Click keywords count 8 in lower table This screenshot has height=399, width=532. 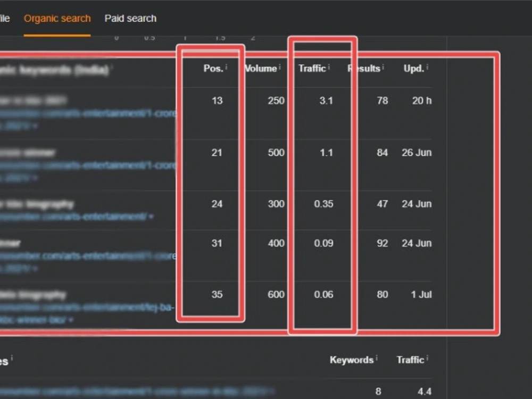click(378, 391)
